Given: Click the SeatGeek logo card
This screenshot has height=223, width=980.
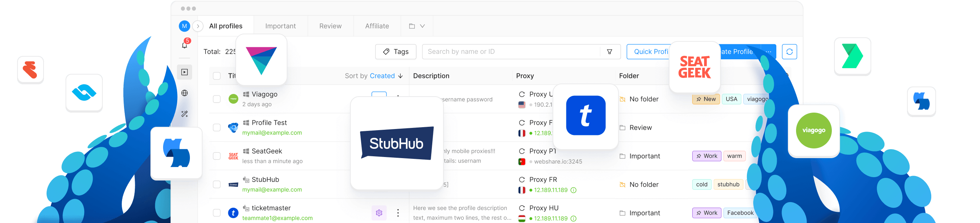Looking at the screenshot, I should point(694,67).
